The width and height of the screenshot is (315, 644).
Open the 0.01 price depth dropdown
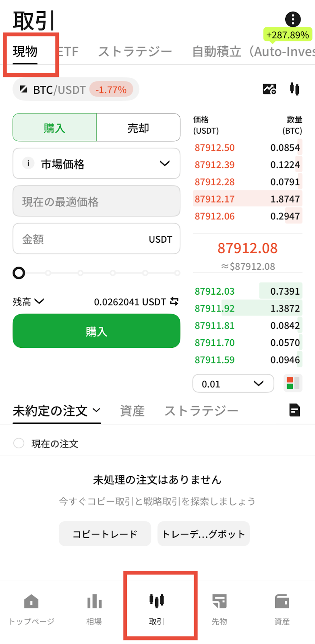coord(233,384)
